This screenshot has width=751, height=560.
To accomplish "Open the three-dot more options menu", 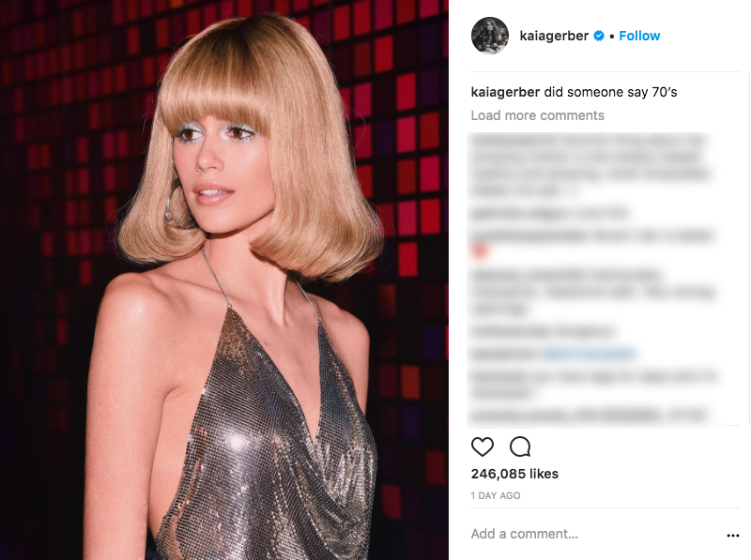I will tap(733, 536).
